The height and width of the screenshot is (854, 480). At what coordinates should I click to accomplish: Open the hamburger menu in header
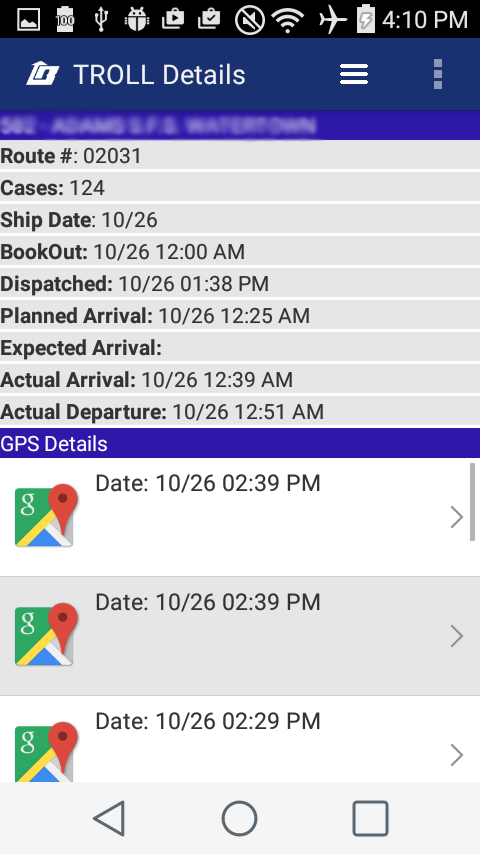(354, 74)
